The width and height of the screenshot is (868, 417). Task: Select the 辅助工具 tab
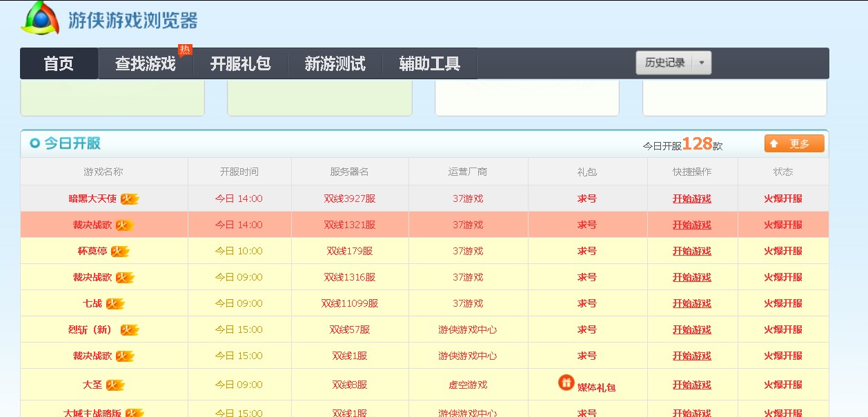click(x=429, y=64)
